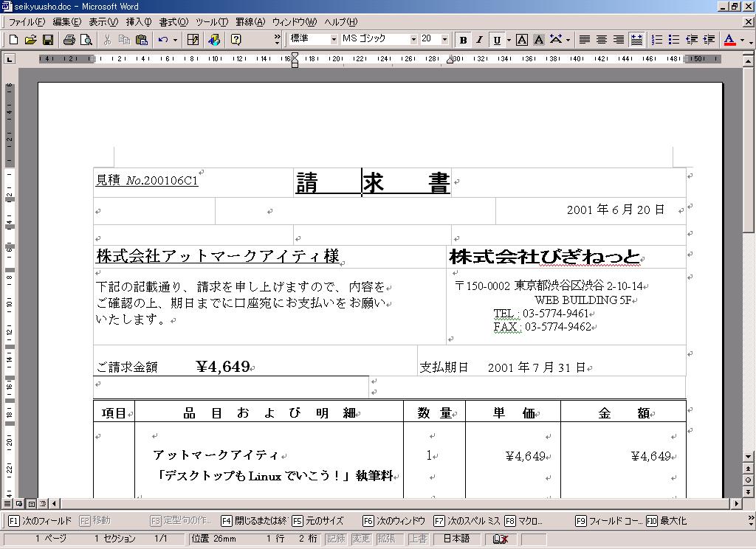This screenshot has height=549, width=756.
Task: Center the paragraph text
Action: coord(602,40)
